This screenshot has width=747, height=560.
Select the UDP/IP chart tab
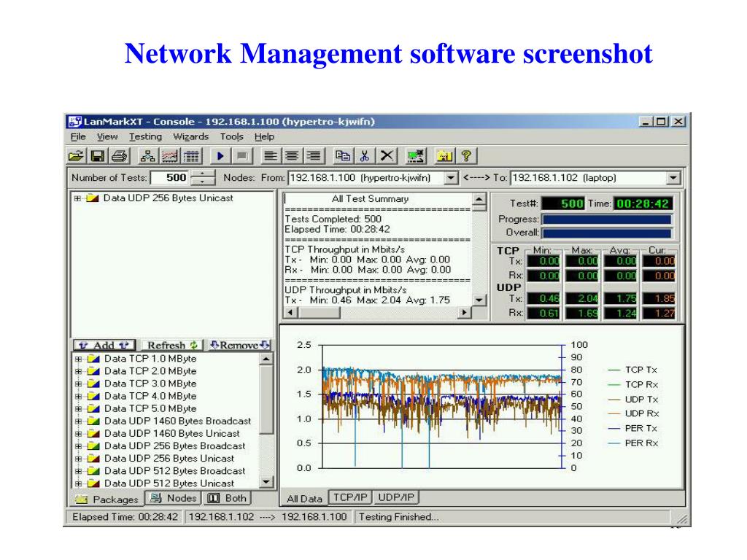(396, 497)
